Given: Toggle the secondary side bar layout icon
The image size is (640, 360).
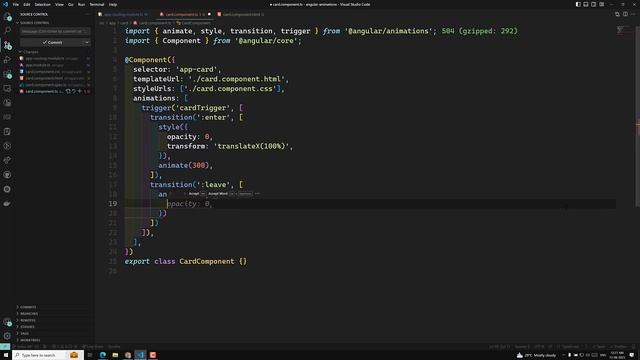Looking at the screenshot, I should [x=593, y=4].
